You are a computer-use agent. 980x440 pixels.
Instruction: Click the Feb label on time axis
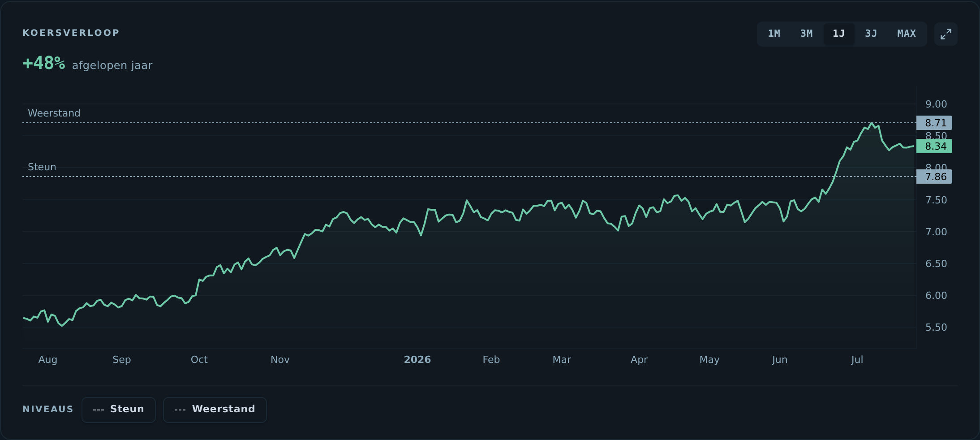tap(491, 360)
